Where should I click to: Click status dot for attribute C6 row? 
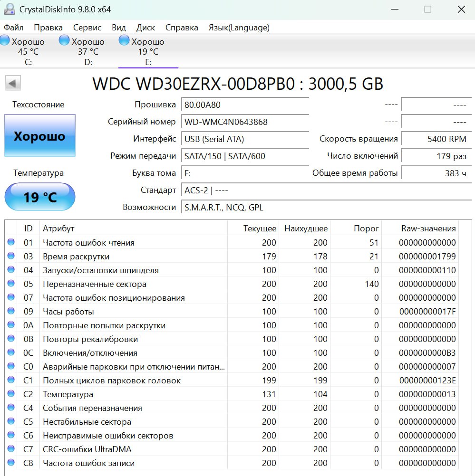pos(11,435)
